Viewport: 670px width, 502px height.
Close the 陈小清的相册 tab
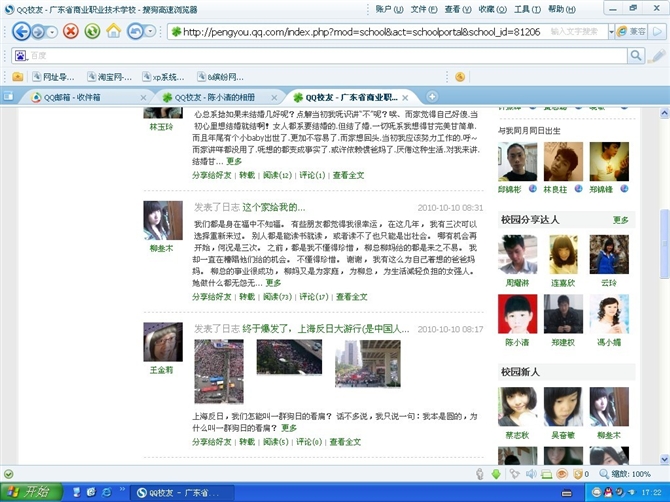tap(274, 98)
